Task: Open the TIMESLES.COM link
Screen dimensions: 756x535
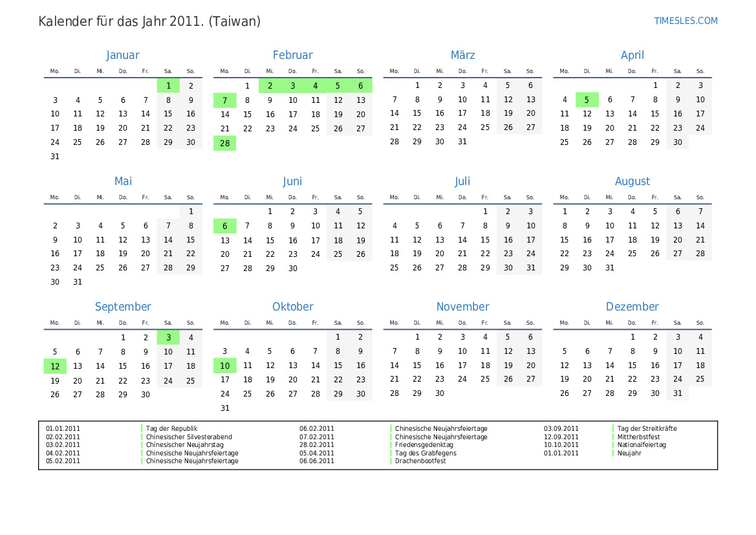Action: pyautogui.click(x=686, y=21)
